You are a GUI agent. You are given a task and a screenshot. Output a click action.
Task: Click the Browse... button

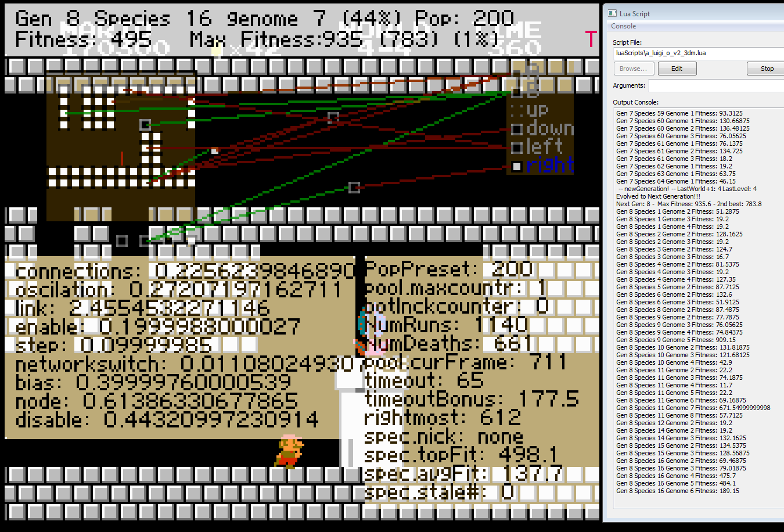point(634,69)
